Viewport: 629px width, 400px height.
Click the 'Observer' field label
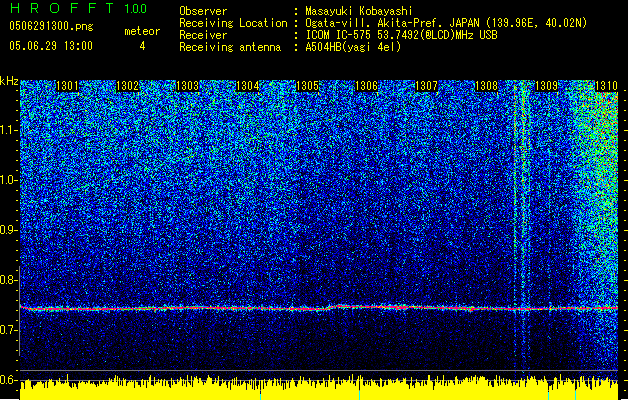tap(203, 11)
